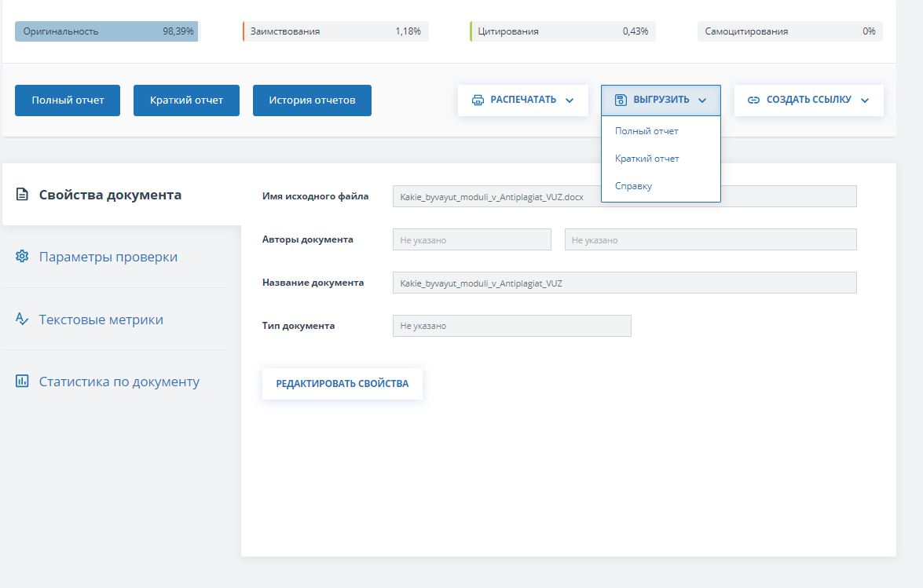The height and width of the screenshot is (588, 923).
Task: Click the Оригинальность 98,39% progress bar
Action: 107,31
